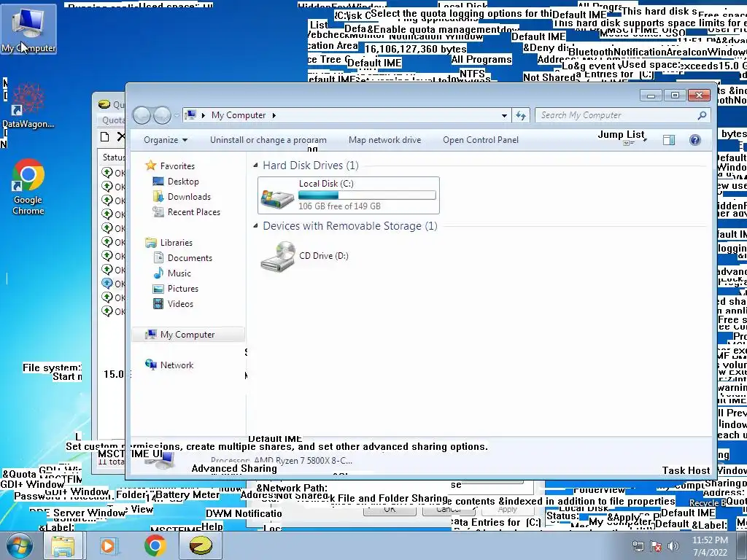Select Network in navigation pane

pos(169,365)
